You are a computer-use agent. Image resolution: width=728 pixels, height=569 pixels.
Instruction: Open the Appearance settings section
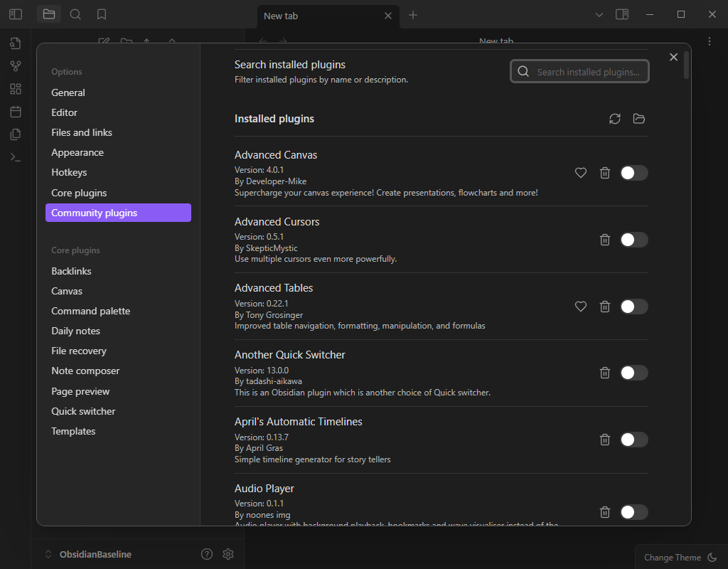click(x=77, y=151)
